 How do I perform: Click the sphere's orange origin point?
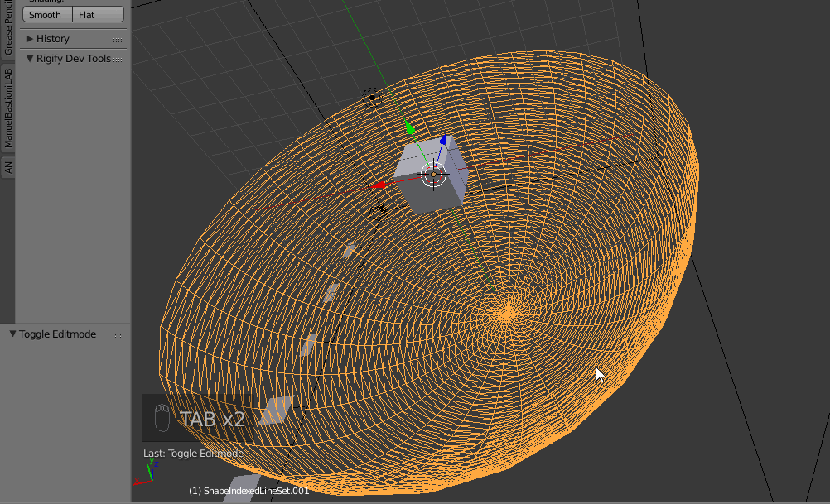point(506,313)
